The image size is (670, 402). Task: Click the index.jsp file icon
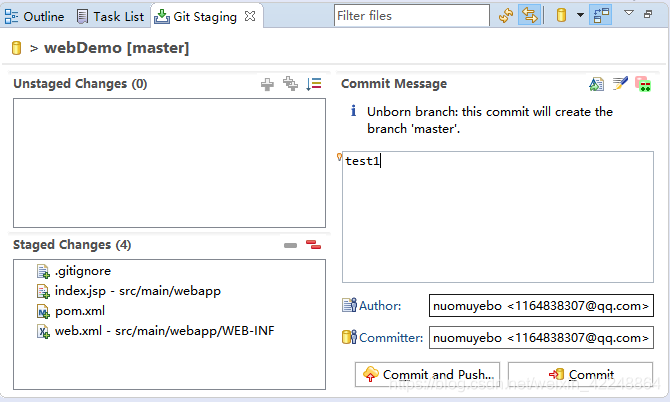pyautogui.click(x=43, y=291)
